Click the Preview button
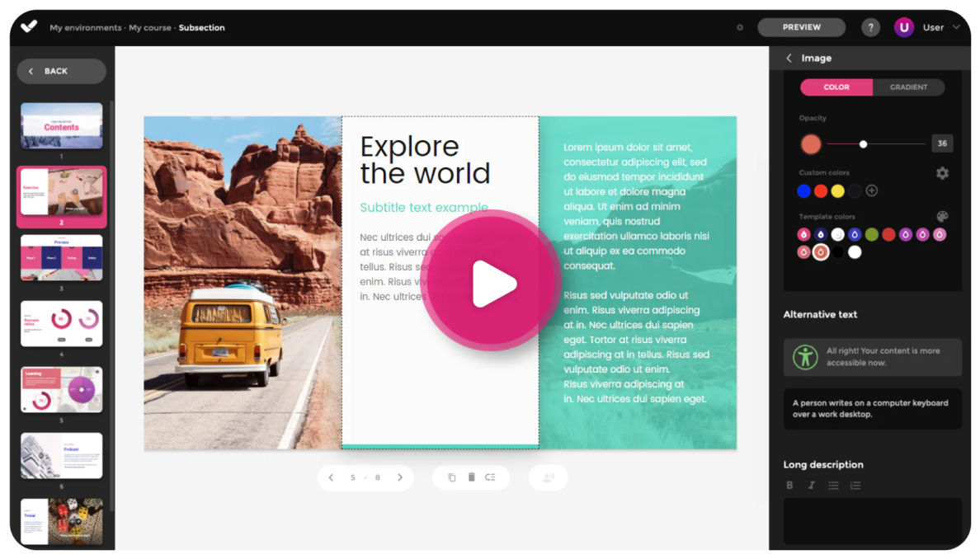Viewport: 980px width, 559px height. [x=801, y=27]
